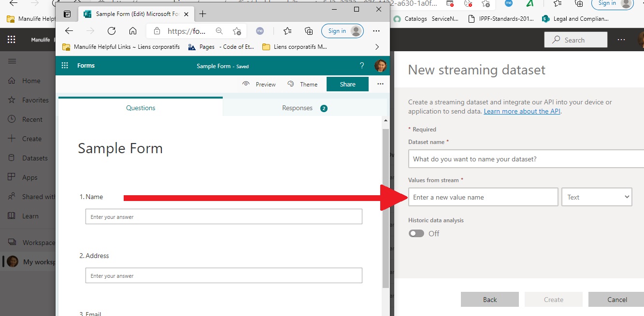This screenshot has width=644, height=316.
Task: Open the browser Collections icon
Action: coord(308,30)
